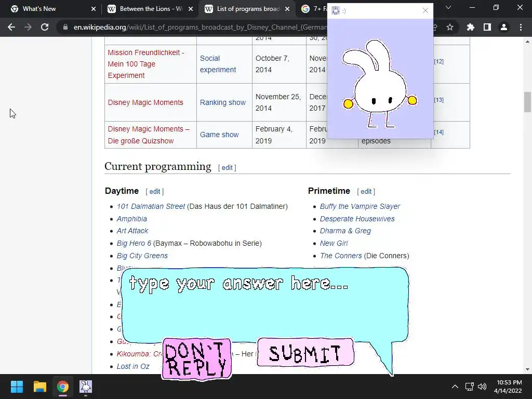Reload the Wikipedia page

[45, 27]
